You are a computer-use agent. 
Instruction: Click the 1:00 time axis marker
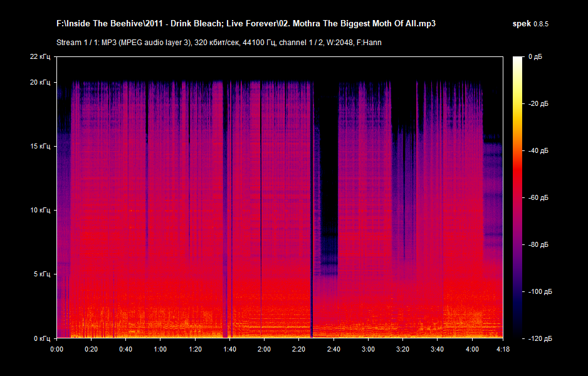[x=160, y=348]
